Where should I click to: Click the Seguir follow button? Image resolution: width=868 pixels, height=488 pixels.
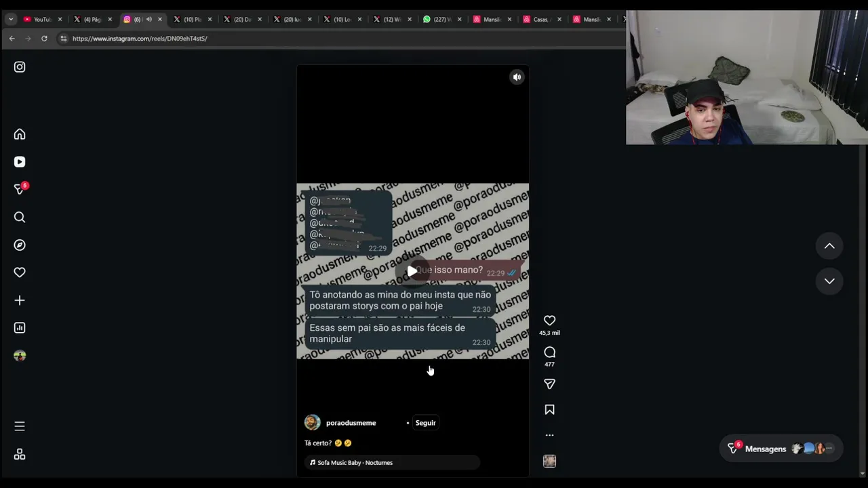(425, 423)
